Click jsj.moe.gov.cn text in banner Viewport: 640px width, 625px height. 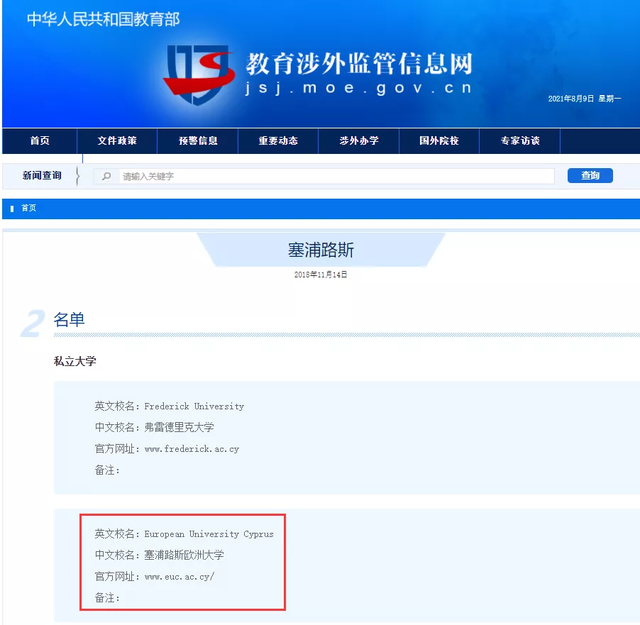pos(359,88)
